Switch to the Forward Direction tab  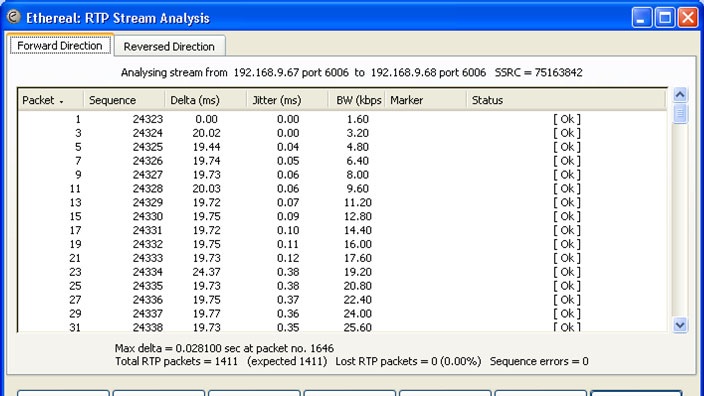coord(60,46)
